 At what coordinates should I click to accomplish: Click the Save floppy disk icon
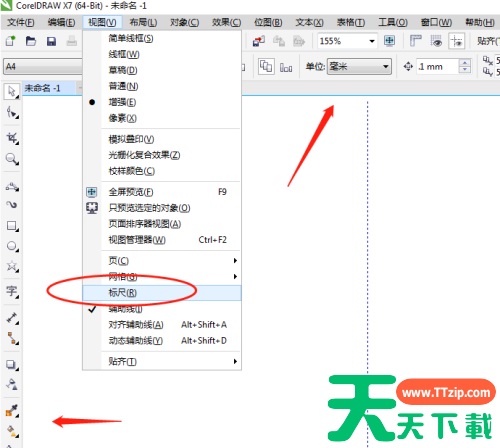[51, 41]
